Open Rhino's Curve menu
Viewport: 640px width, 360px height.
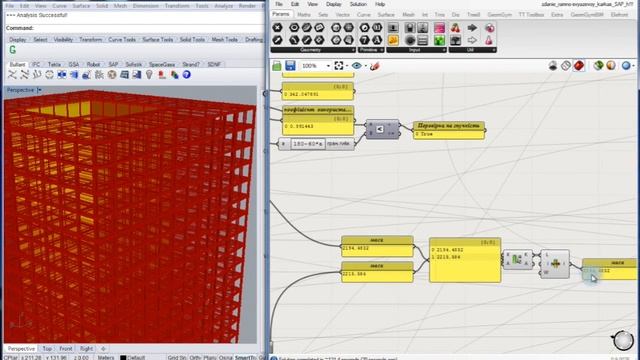[59, 6]
